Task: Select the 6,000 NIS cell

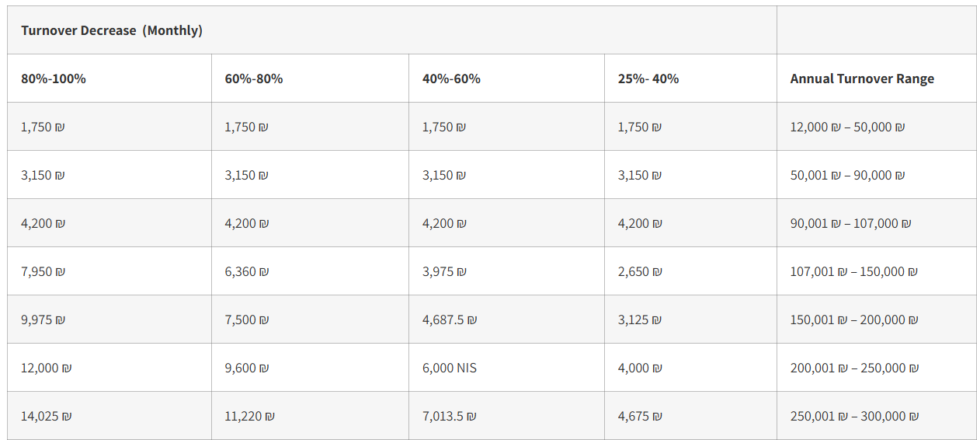Action: [x=450, y=368]
